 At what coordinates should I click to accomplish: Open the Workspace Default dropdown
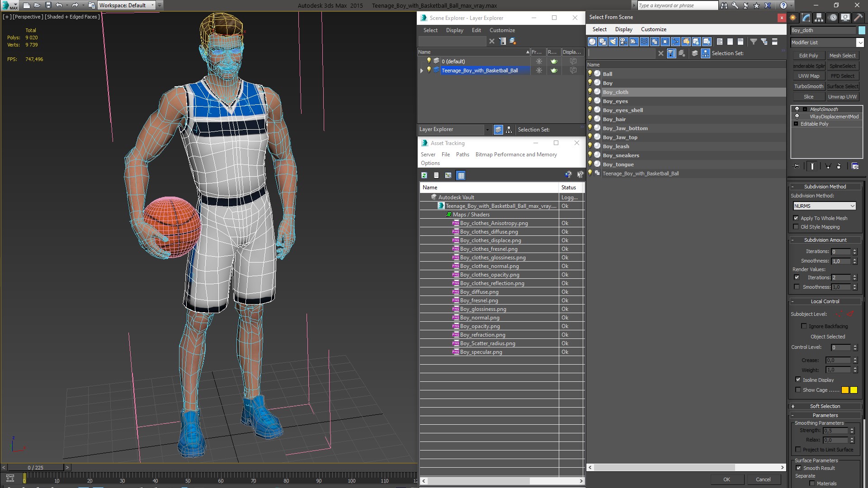click(127, 5)
